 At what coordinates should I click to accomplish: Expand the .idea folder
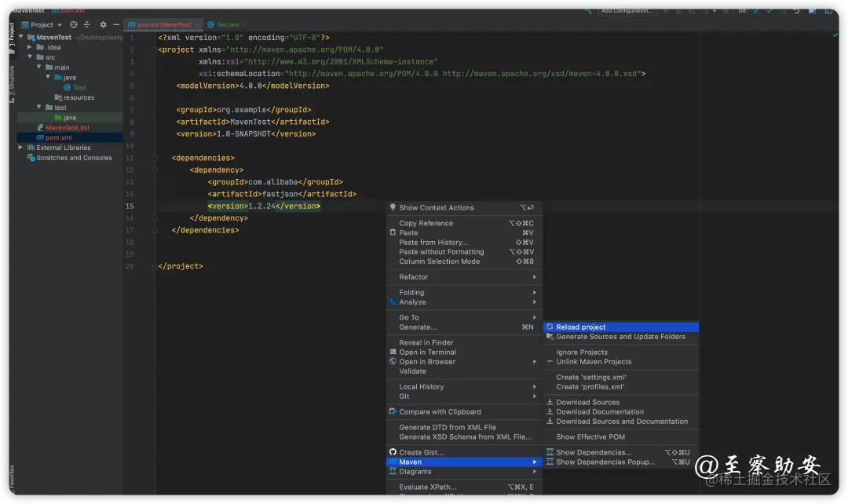[30, 48]
